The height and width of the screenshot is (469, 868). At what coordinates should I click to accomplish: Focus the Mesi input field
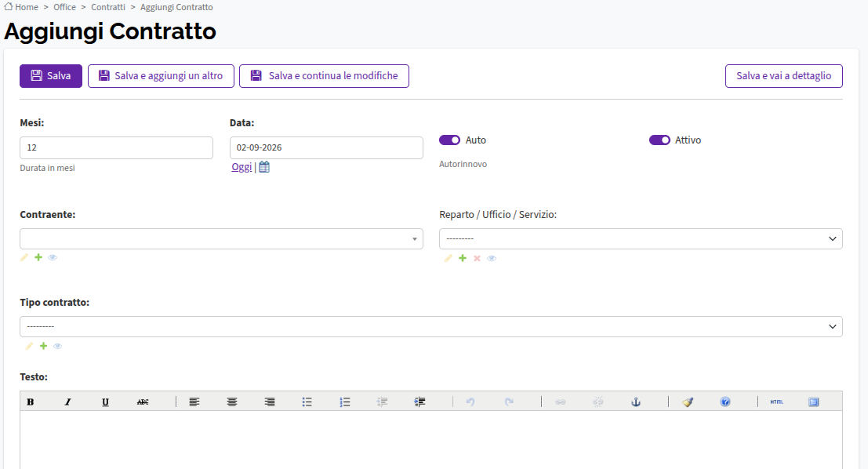click(116, 148)
